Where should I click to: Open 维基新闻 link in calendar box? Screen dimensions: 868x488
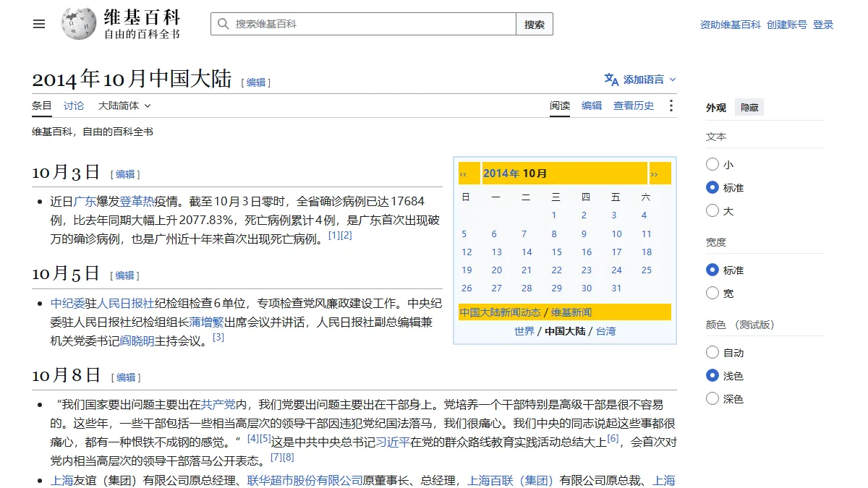(571, 312)
